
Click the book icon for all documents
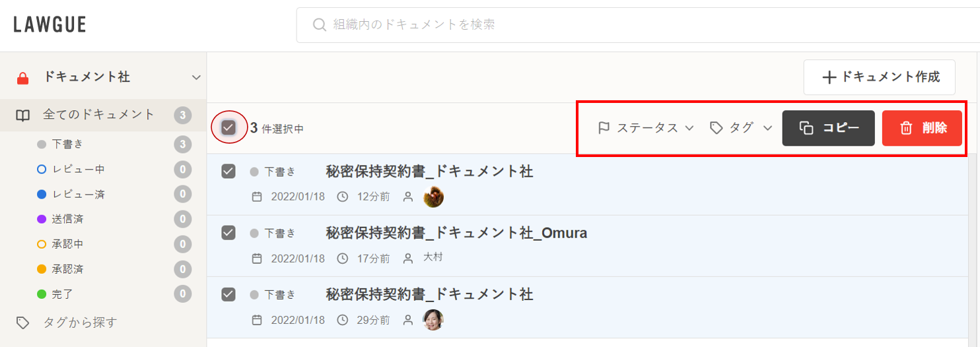point(23,115)
